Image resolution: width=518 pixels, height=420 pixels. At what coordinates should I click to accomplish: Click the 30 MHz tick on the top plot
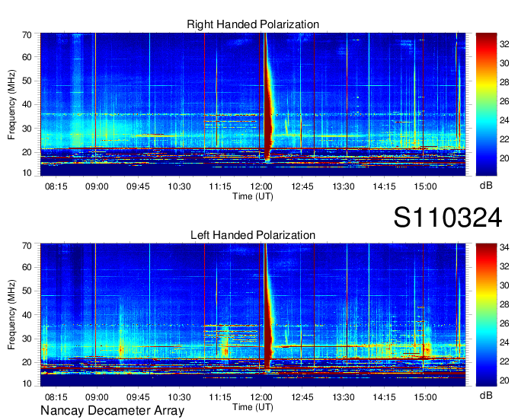tap(27, 129)
